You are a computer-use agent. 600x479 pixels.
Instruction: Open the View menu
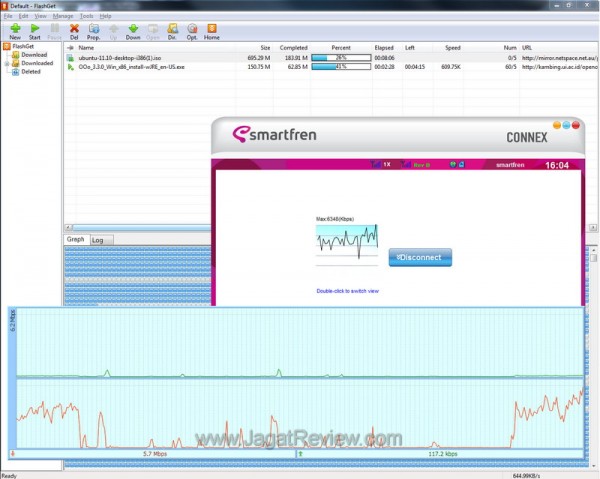point(41,16)
